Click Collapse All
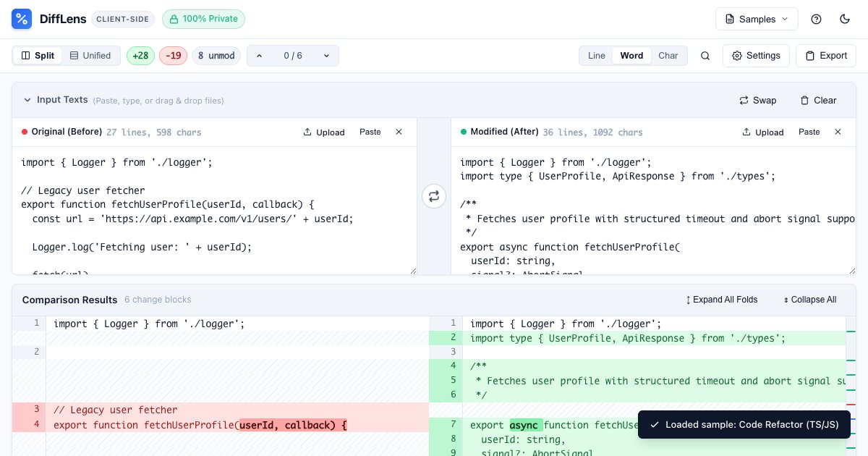Viewport: 868px width, 456px height. click(x=810, y=300)
